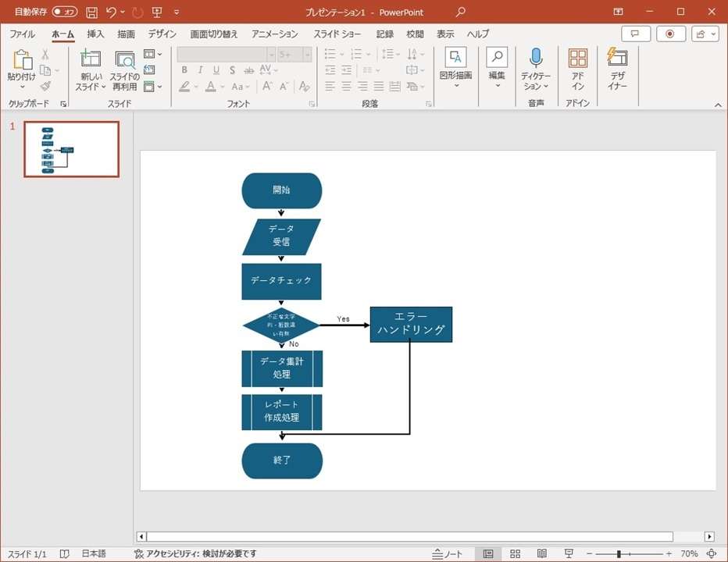
Task: Toggle the Notes pane in the status bar
Action: pyautogui.click(x=448, y=553)
